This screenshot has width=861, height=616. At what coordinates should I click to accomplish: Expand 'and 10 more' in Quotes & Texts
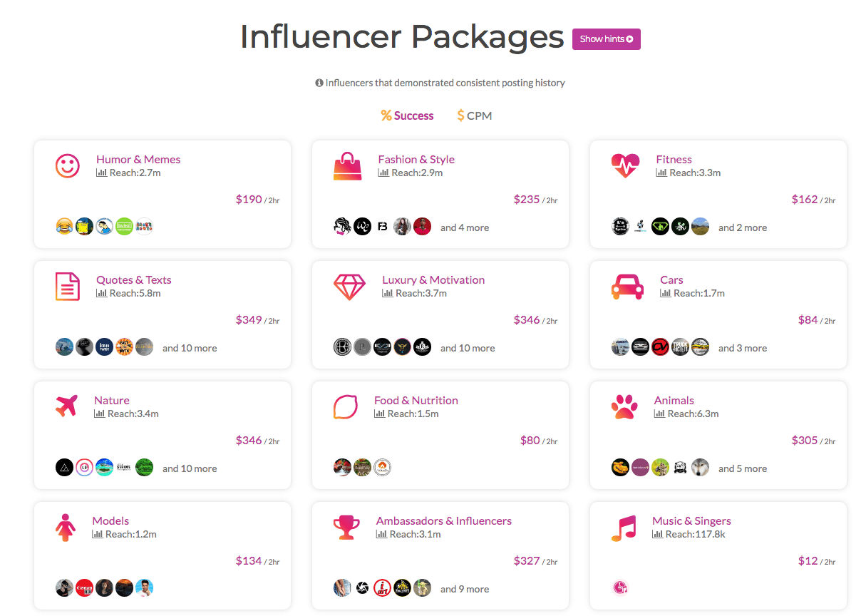190,348
